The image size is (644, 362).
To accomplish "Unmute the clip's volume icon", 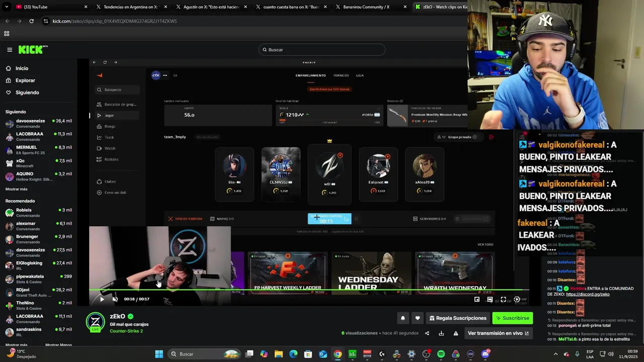I will (x=115, y=299).
